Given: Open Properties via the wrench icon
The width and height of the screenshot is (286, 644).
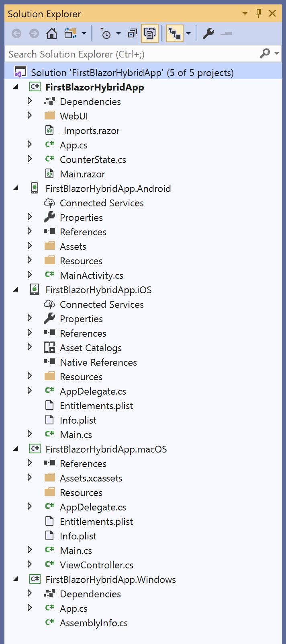Looking at the screenshot, I should click(x=208, y=33).
